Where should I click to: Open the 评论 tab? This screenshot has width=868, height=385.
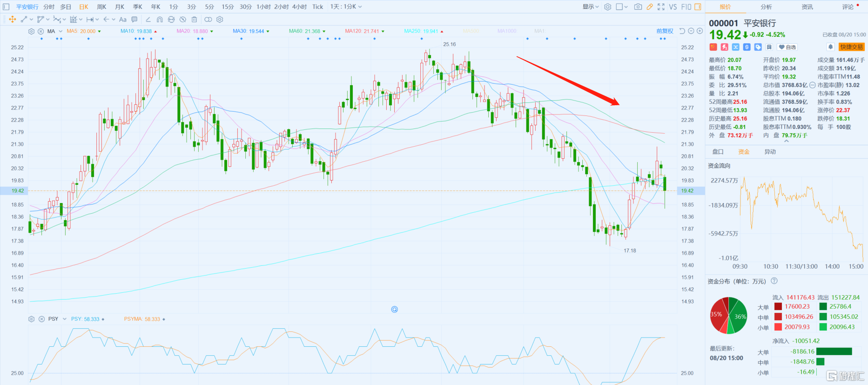(848, 7)
